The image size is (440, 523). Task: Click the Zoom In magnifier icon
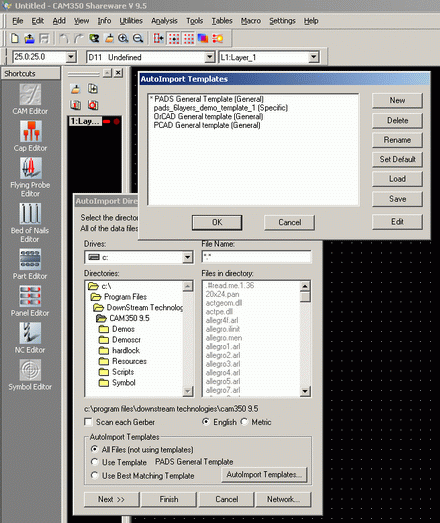point(123,38)
